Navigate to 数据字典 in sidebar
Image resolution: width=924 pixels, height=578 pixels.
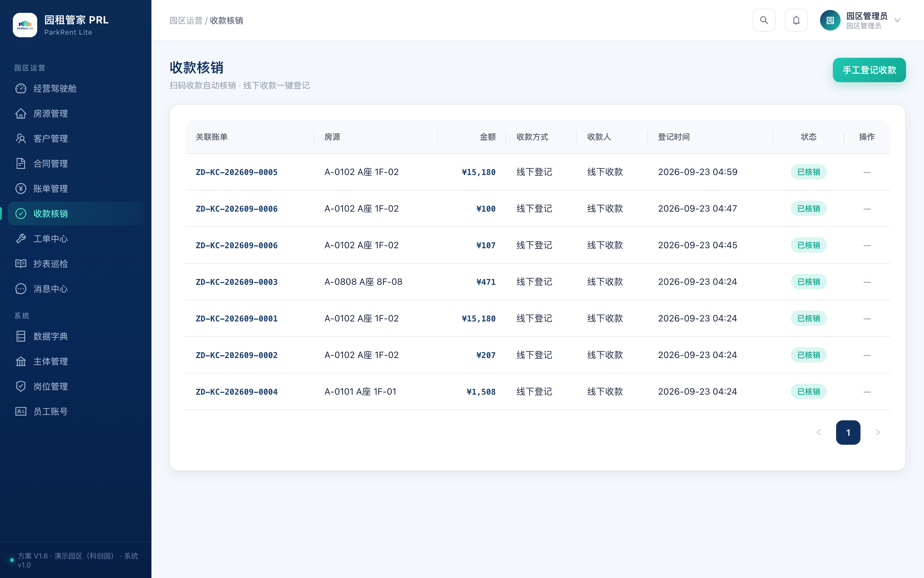(76, 337)
